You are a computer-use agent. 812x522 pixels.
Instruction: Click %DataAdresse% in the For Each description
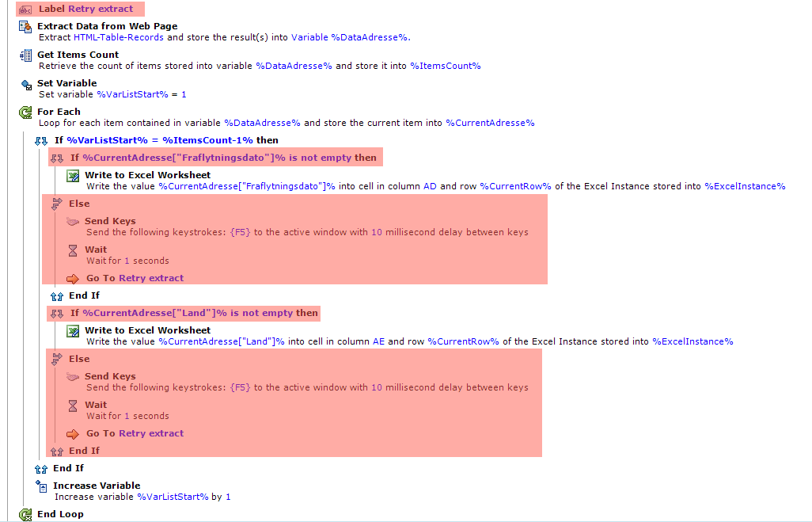click(262, 123)
